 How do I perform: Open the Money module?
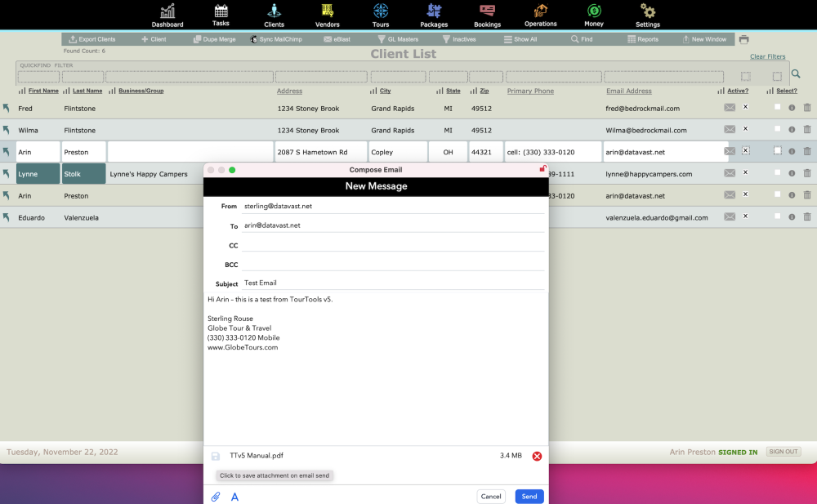(593, 16)
